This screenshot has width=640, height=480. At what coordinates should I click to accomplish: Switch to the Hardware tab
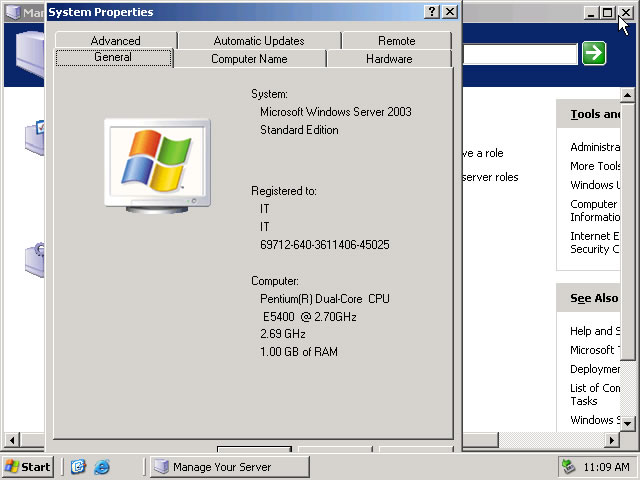(389, 59)
